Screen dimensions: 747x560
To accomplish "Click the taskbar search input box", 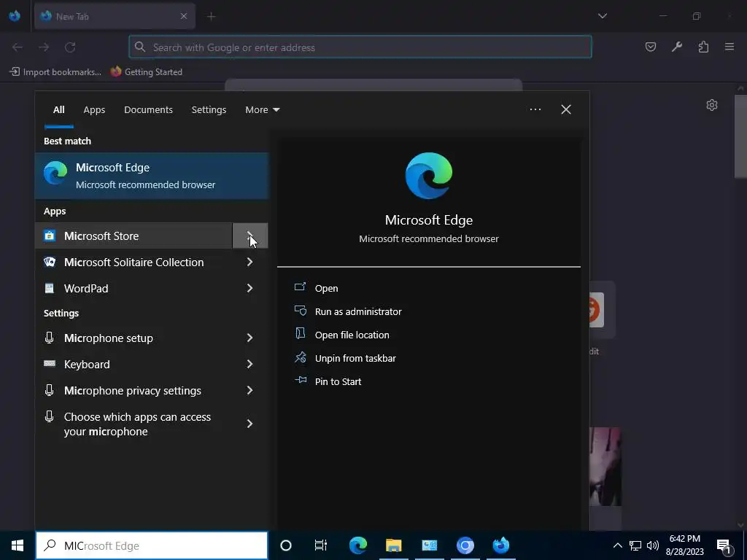I will [x=152, y=545].
